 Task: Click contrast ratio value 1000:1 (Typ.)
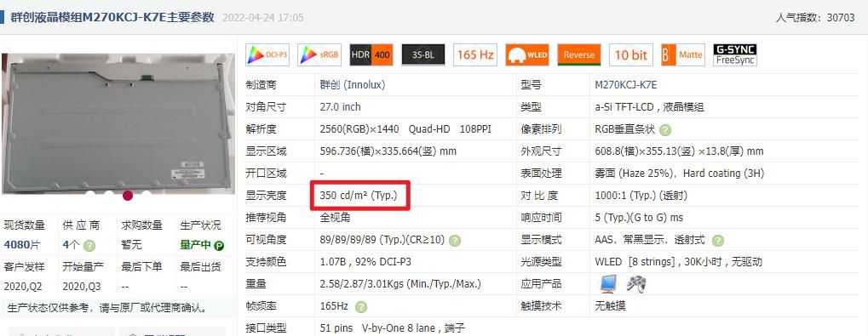pos(625,196)
